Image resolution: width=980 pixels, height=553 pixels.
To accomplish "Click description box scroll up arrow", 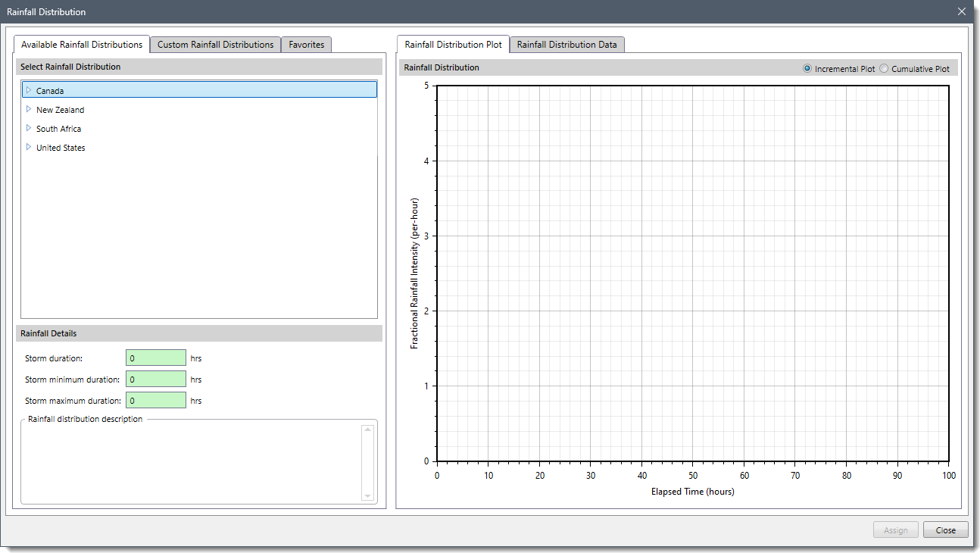I will pos(368,430).
